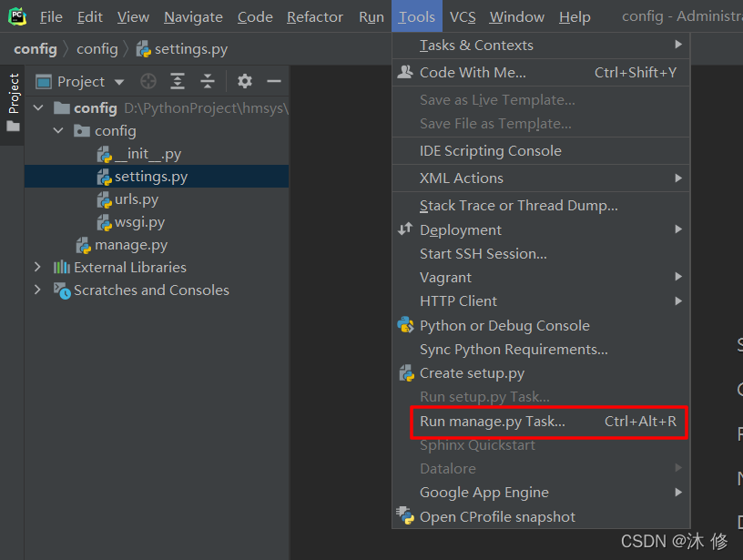743x560 pixels.
Task: Select wsgi.py in project tree
Action: (x=157, y=222)
